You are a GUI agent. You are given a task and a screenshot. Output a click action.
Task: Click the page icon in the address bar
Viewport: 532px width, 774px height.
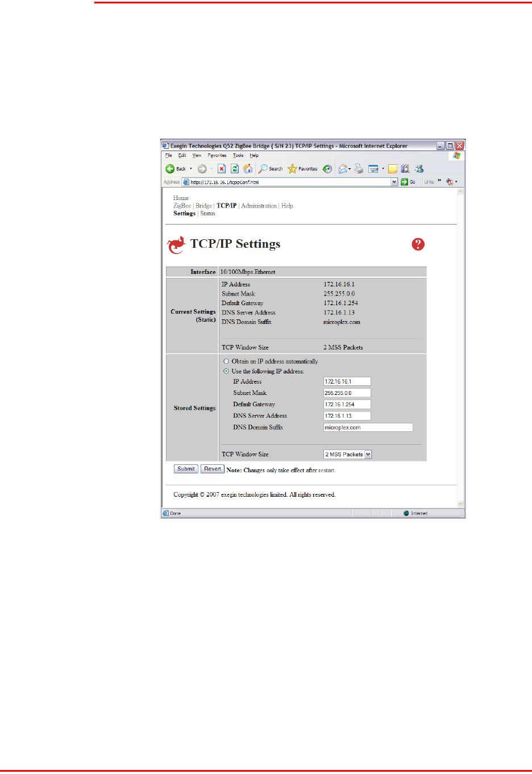click(186, 182)
